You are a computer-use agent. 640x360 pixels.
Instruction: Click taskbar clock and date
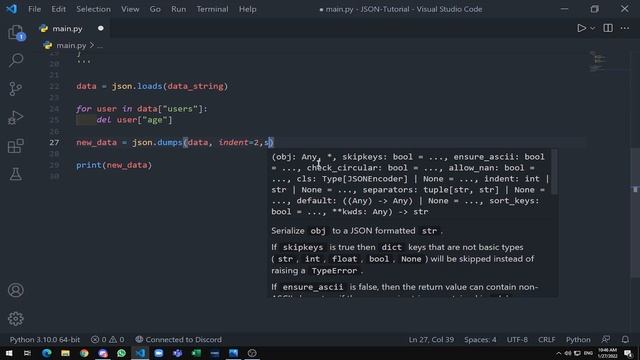[607, 353]
